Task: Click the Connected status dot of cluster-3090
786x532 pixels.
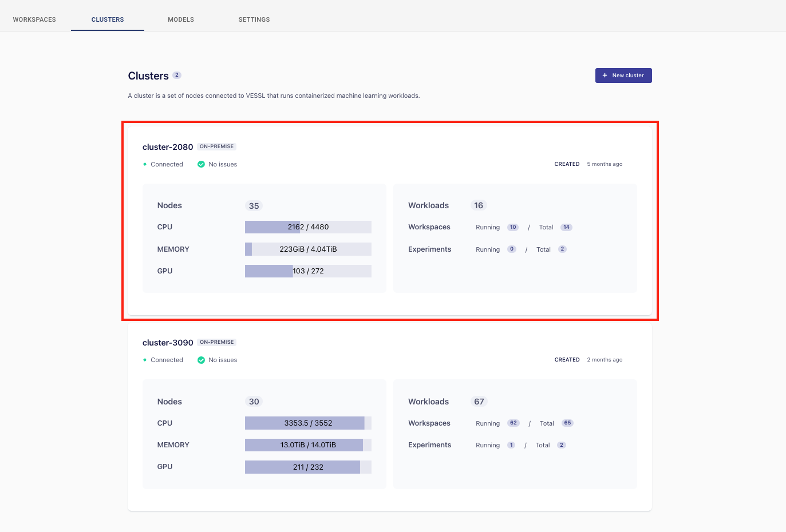Action: [145, 360]
